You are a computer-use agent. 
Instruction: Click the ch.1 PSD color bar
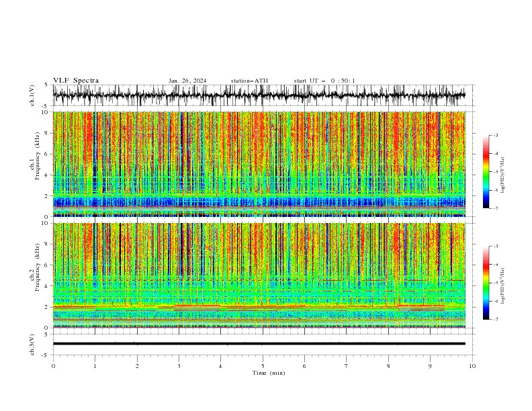point(486,172)
